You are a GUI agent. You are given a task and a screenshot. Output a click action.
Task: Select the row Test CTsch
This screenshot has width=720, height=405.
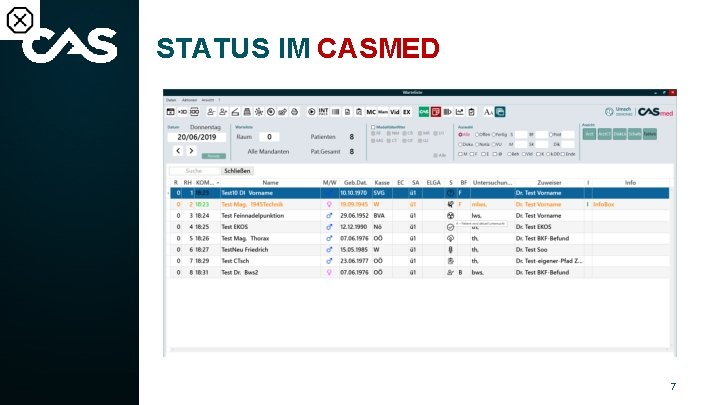point(419,261)
